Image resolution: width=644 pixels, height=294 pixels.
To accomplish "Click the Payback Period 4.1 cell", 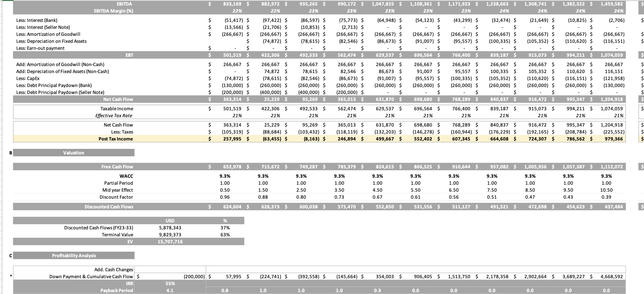I will [x=170, y=291].
